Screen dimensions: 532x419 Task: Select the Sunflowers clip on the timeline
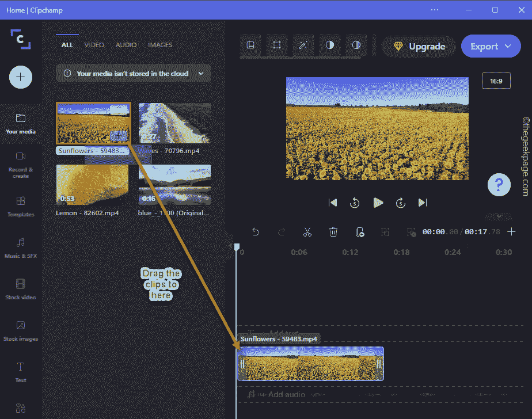[310, 363]
